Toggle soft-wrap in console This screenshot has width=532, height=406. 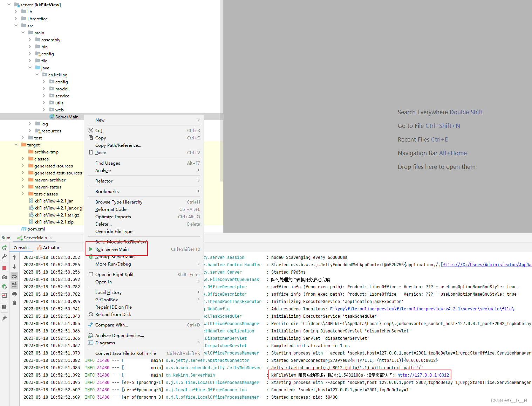pyautogui.click(x=14, y=276)
